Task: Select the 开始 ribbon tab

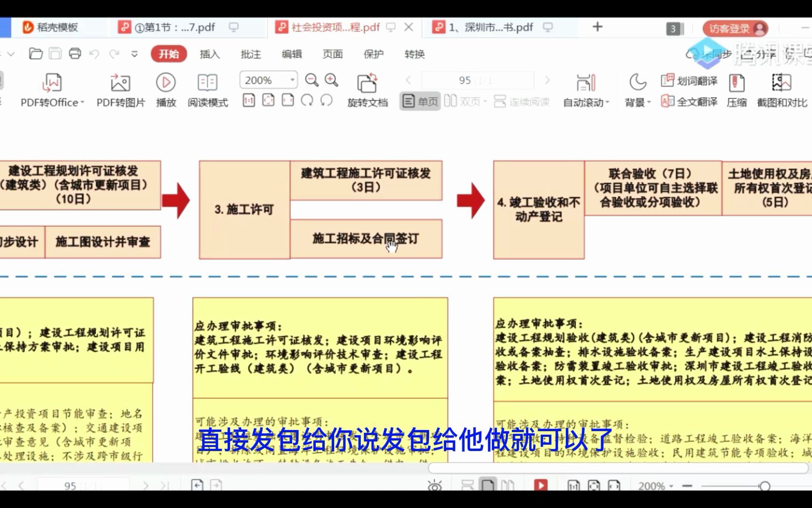Action: pyautogui.click(x=169, y=54)
